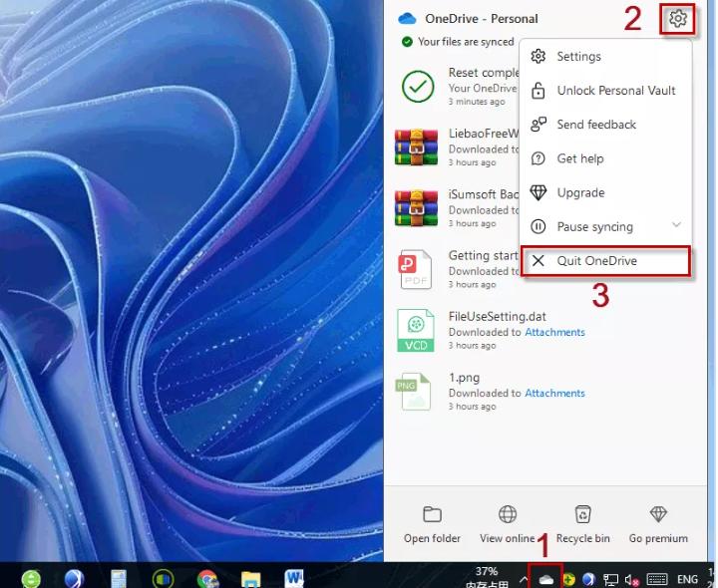Click the green plus tray icon
718x588 pixels.
tap(568, 579)
